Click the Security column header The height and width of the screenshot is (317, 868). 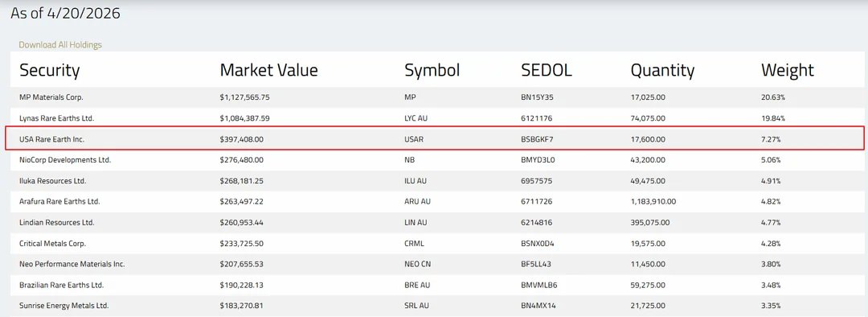pyautogui.click(x=50, y=70)
